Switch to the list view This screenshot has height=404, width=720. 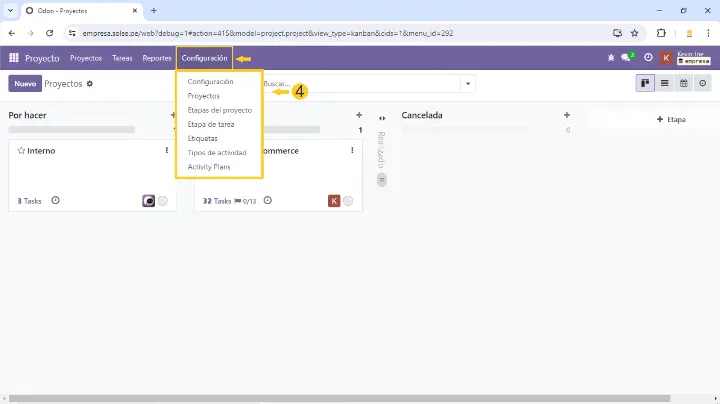tap(665, 83)
